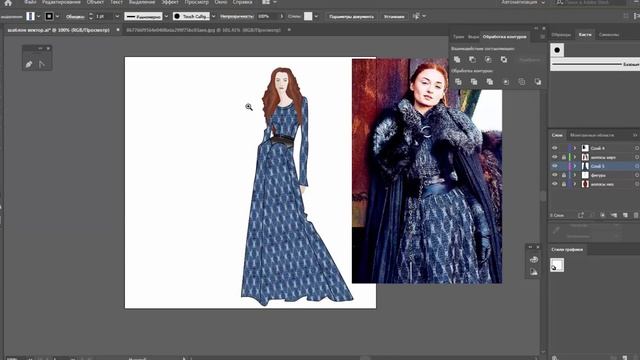The image size is (640, 360).
Task: Switch to the Кисти panel tab
Action: pos(585,35)
